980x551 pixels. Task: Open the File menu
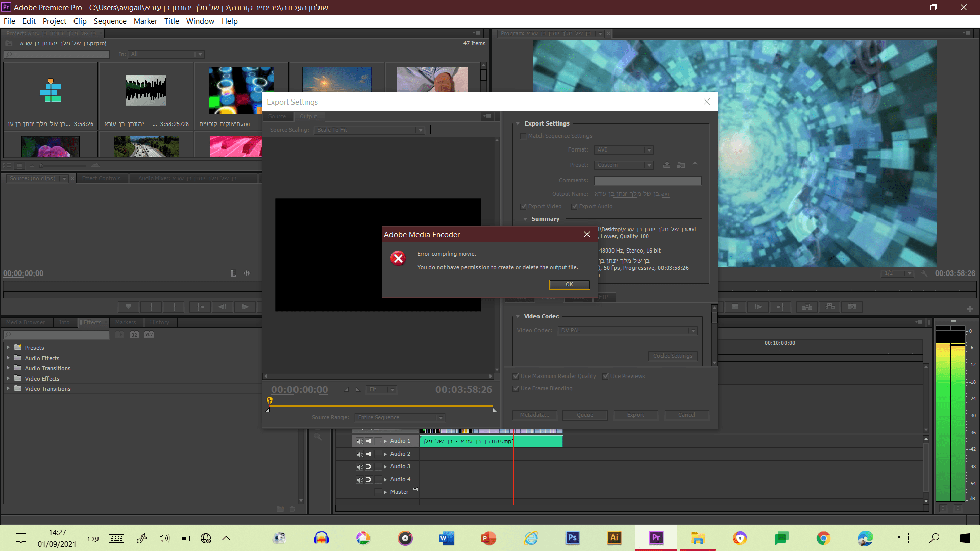click(9, 21)
